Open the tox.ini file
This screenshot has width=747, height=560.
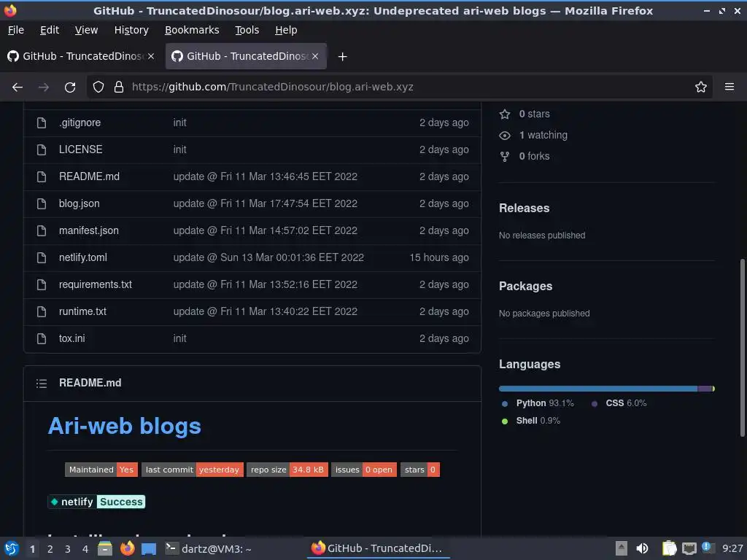click(x=72, y=338)
